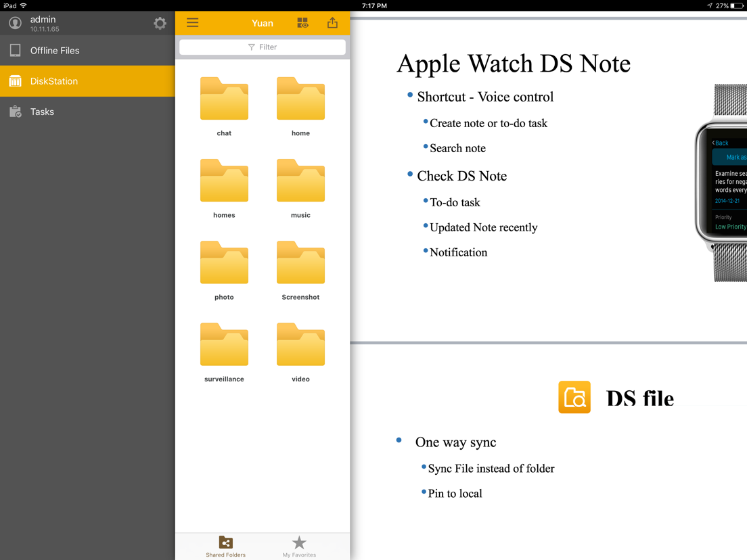This screenshot has width=747, height=560.
Task: Switch to My Favorites tab
Action: [299, 546]
